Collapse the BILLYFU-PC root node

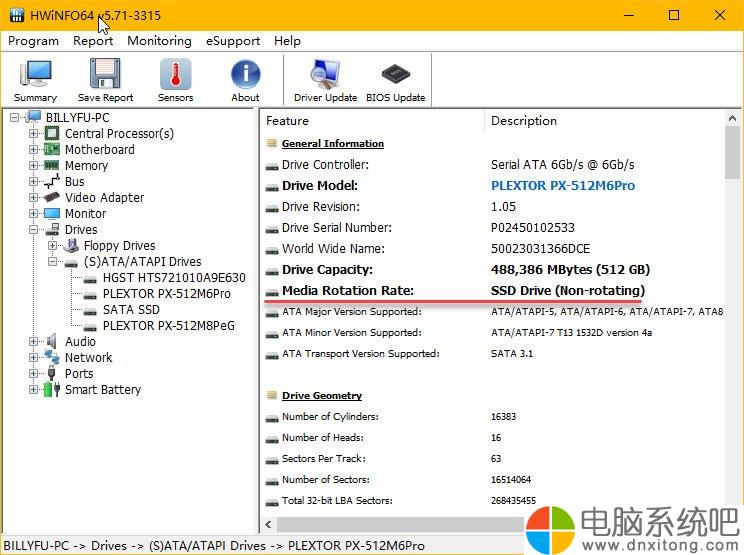(14, 117)
